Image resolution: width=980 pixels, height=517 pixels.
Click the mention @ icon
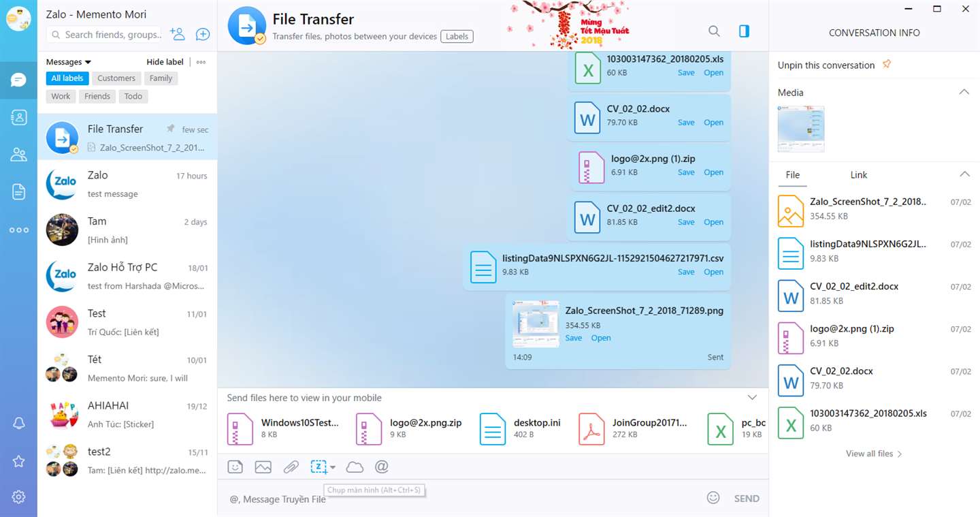click(381, 467)
